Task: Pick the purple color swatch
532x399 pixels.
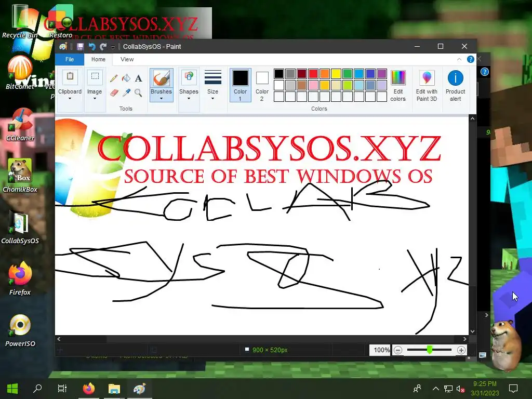Action: tap(382, 74)
